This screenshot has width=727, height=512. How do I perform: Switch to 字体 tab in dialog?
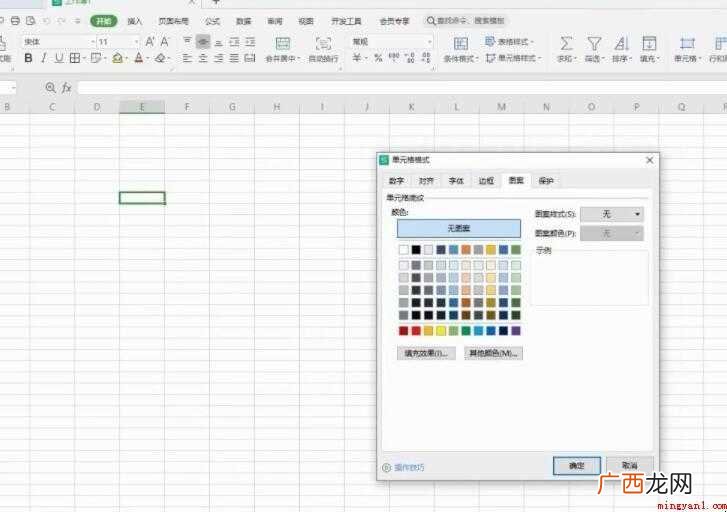point(456,181)
